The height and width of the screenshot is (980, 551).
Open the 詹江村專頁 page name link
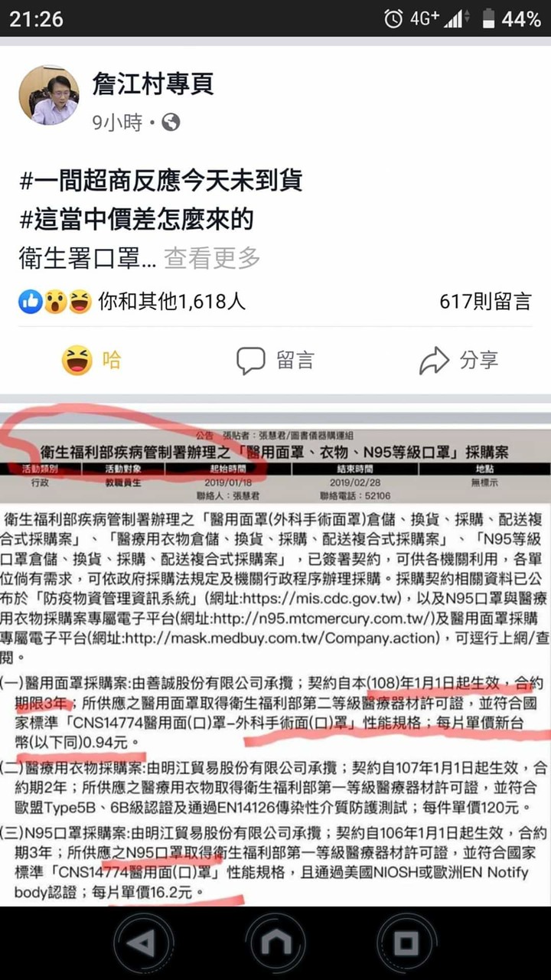pos(153,83)
